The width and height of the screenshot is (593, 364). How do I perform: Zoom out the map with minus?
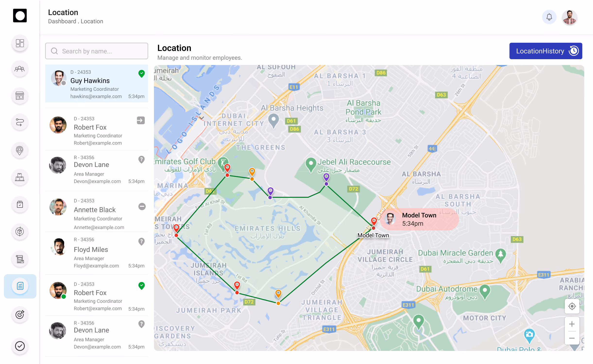[x=572, y=338]
